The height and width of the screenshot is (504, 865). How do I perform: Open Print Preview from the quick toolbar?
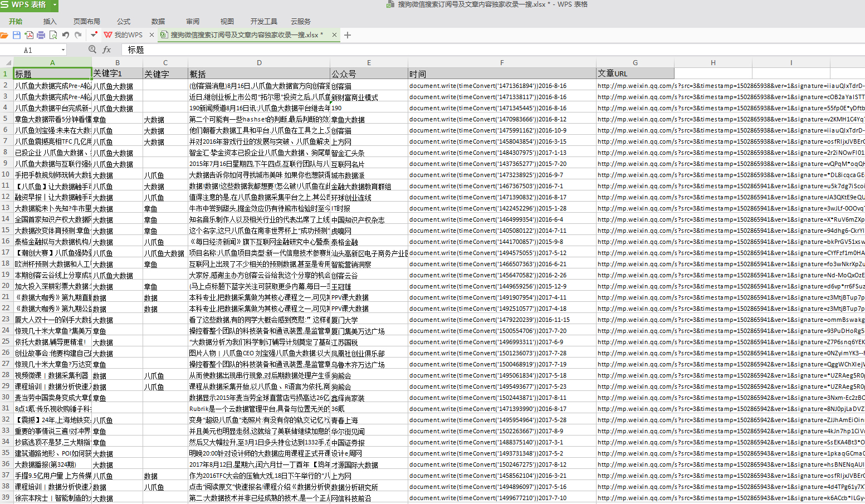pyautogui.click(x=53, y=35)
